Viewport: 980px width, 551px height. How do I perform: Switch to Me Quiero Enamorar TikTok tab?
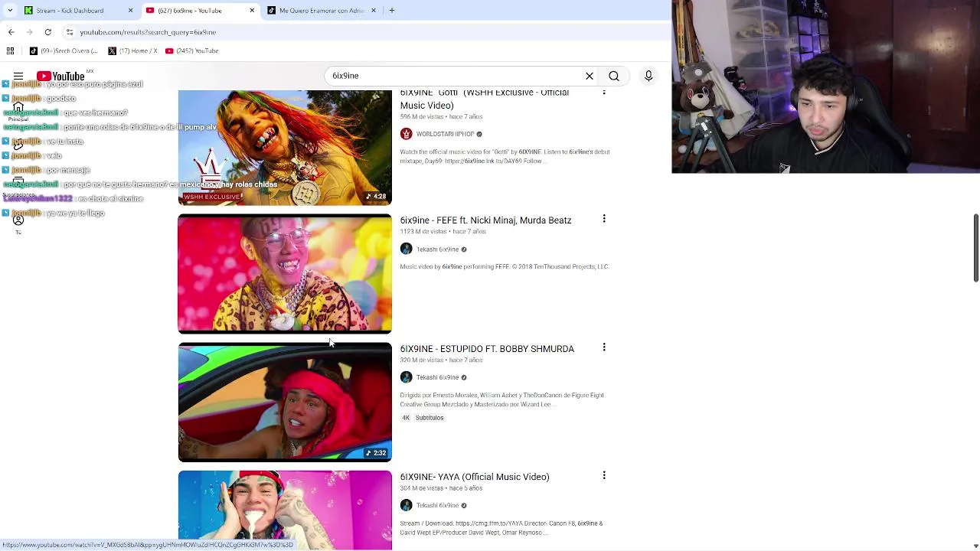[318, 11]
